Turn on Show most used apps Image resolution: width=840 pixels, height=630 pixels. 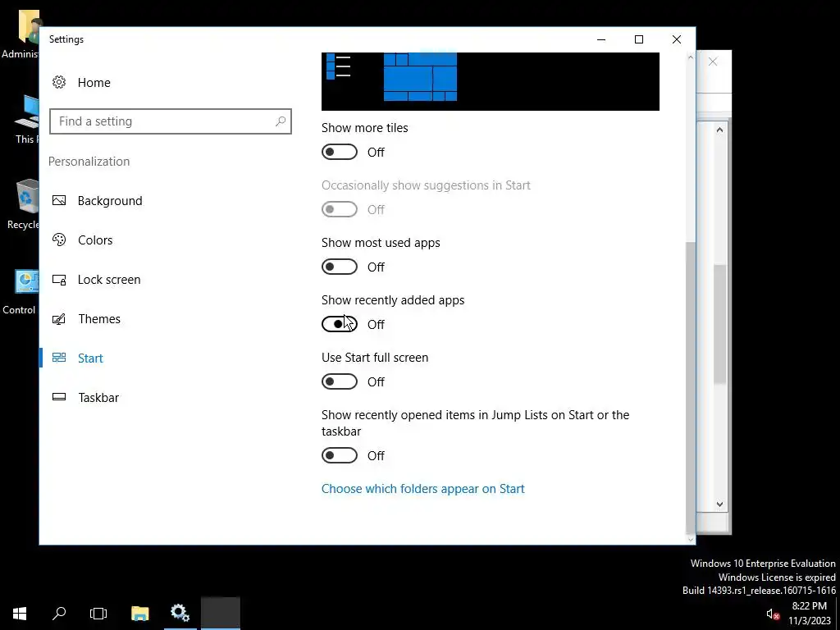coord(339,267)
